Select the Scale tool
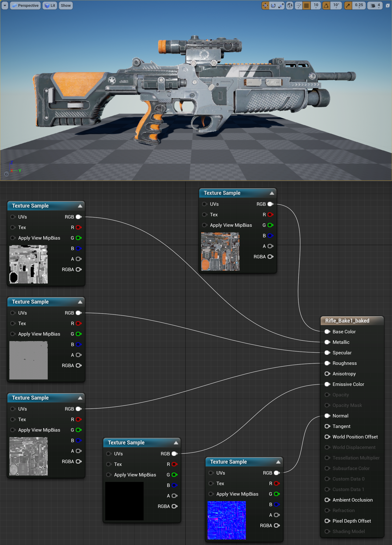Viewport: 392px width, 545px height. 281,5
